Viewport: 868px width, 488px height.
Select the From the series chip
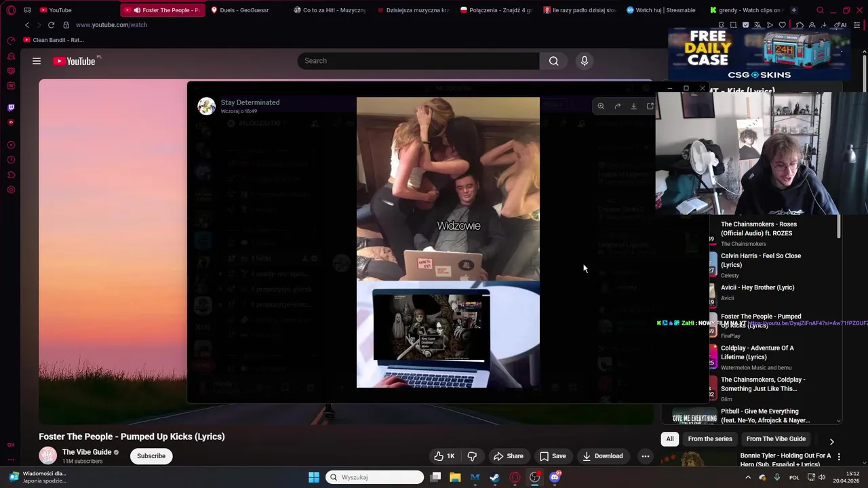tap(710, 439)
